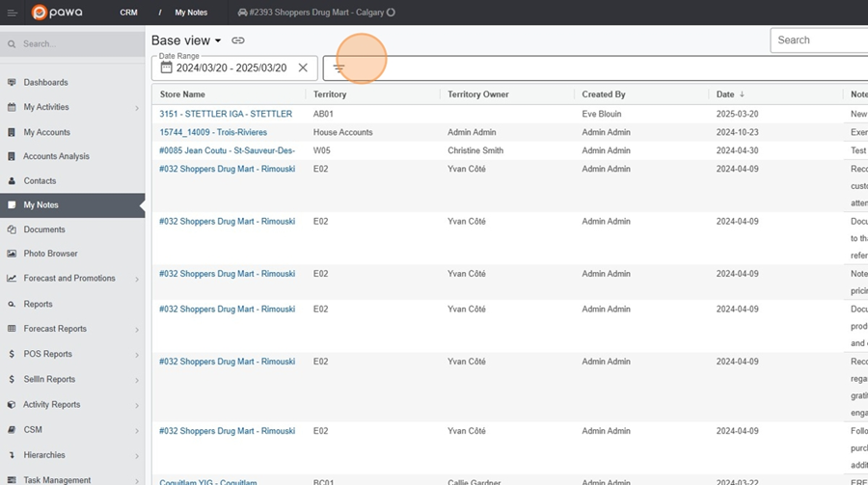This screenshot has height=485, width=868.
Task: Expand Hierarchies chevron
Action: [137, 456]
